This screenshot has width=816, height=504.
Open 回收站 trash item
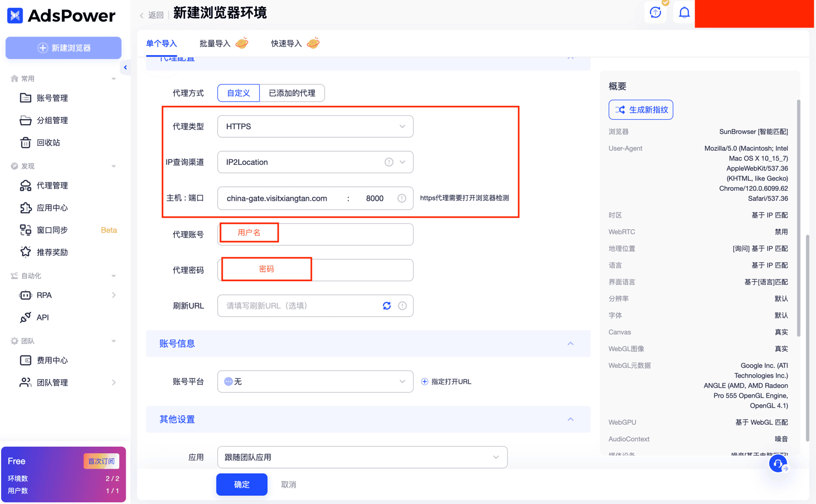(x=48, y=142)
